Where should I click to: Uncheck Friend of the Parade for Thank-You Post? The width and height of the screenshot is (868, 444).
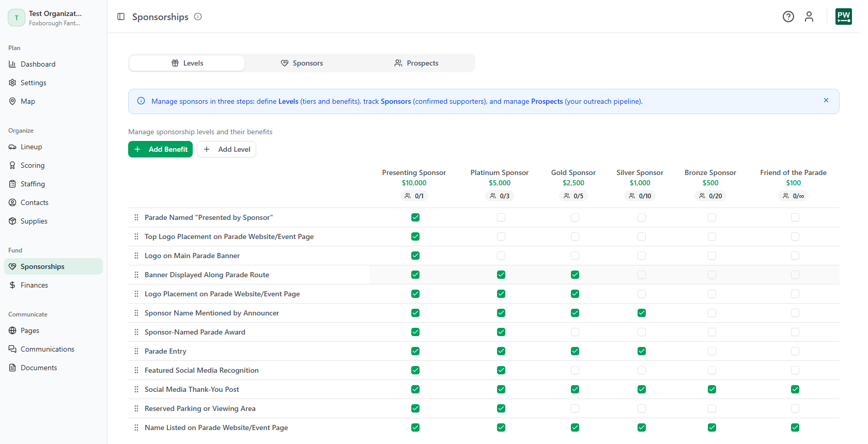795,389
